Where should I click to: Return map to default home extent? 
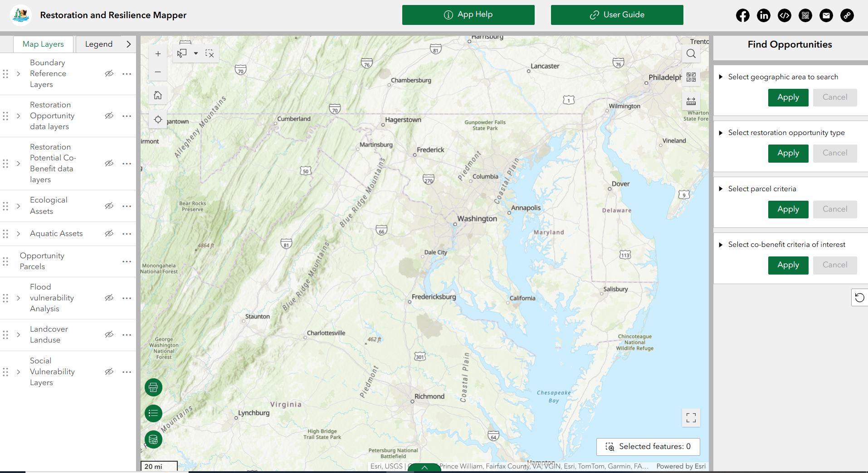tap(158, 95)
